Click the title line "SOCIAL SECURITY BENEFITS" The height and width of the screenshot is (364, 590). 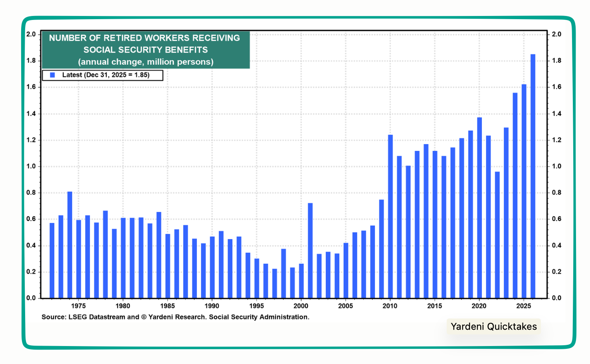pos(146,50)
